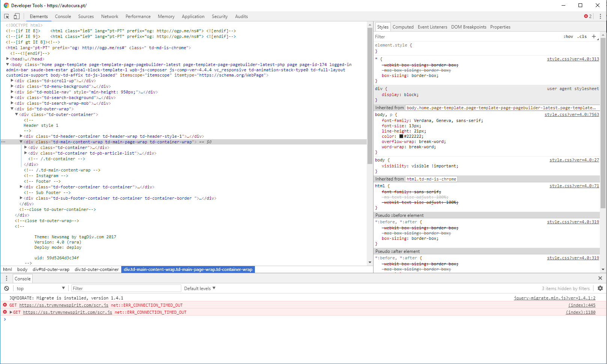This screenshot has height=364, width=607.
Task: Select the body breadcrumb item
Action: click(22, 269)
